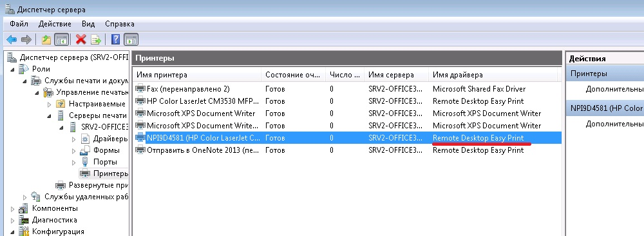Click the Up one level folder icon

tap(46, 39)
